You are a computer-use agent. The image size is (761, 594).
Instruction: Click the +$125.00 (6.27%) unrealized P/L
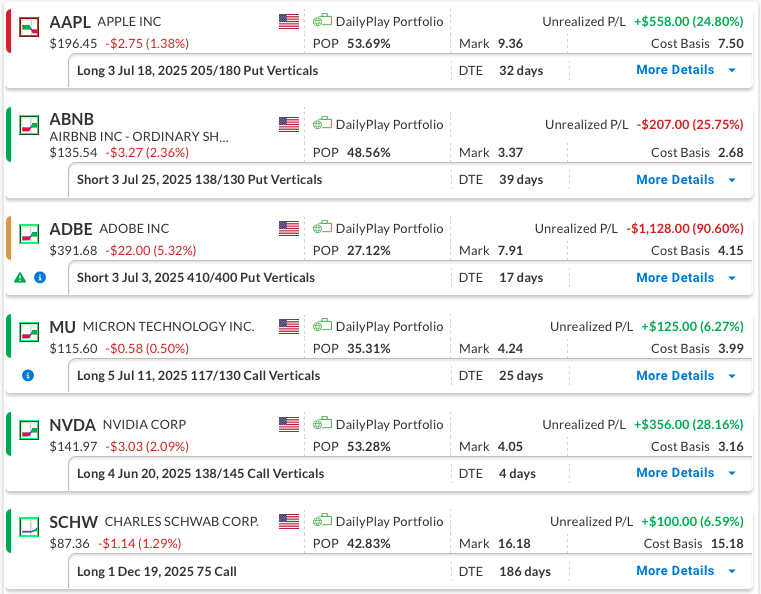[693, 327]
